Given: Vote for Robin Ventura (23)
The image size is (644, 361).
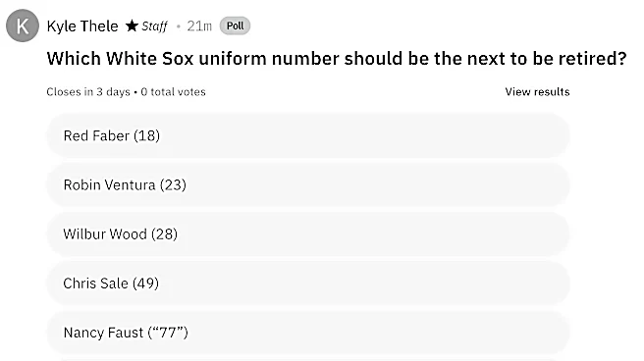Looking at the screenshot, I should pos(308,184).
